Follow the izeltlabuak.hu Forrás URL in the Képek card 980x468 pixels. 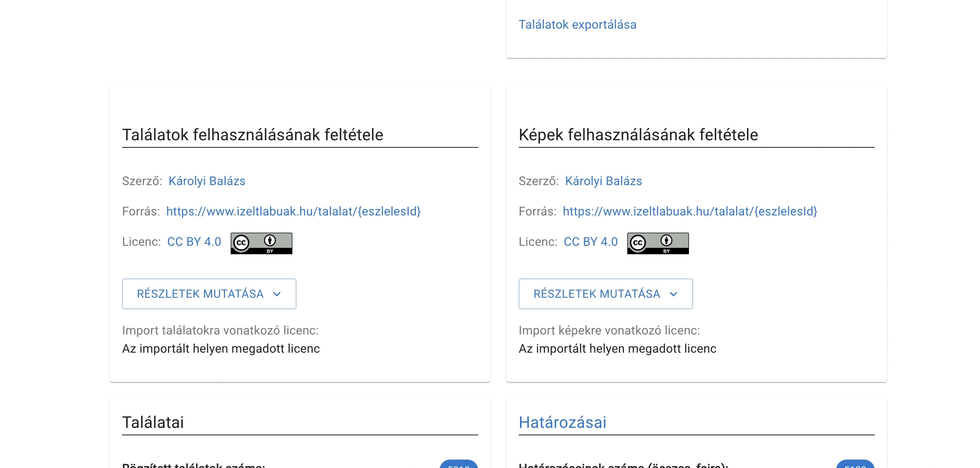tap(690, 212)
